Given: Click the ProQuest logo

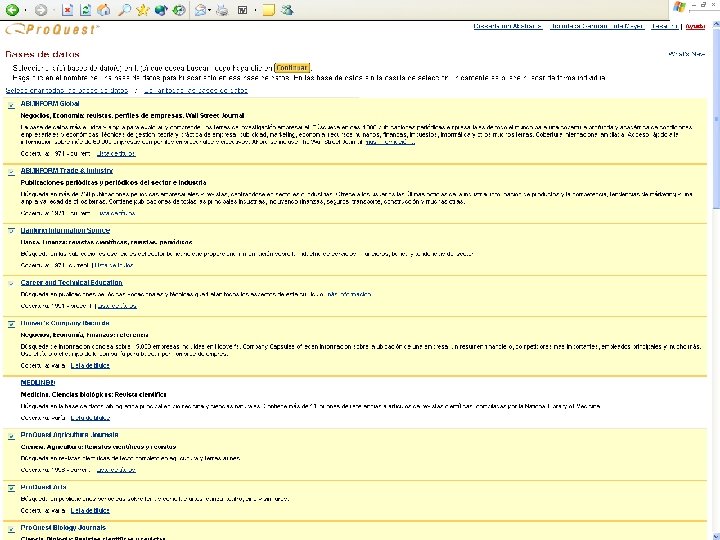Looking at the screenshot, I should [x=52, y=30].
